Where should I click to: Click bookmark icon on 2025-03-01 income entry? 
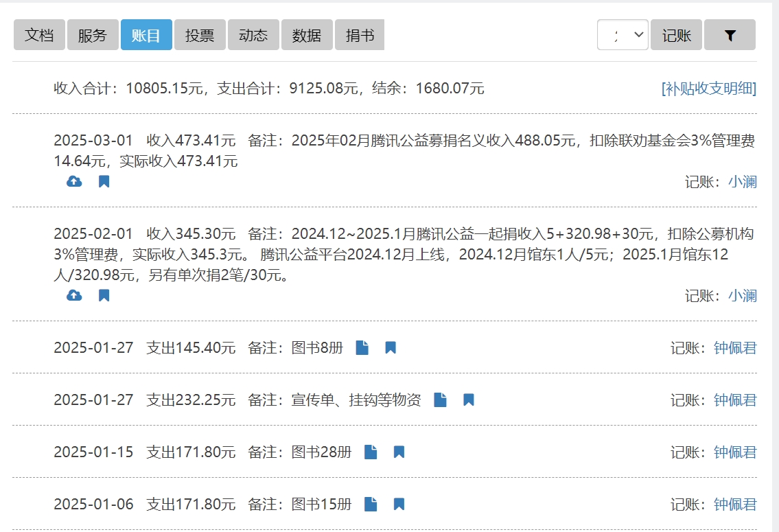tap(104, 182)
